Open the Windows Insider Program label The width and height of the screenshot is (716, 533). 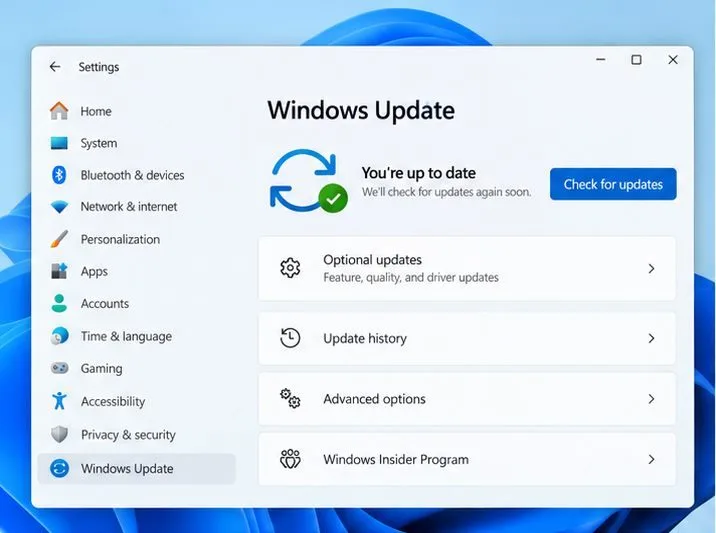pos(396,459)
